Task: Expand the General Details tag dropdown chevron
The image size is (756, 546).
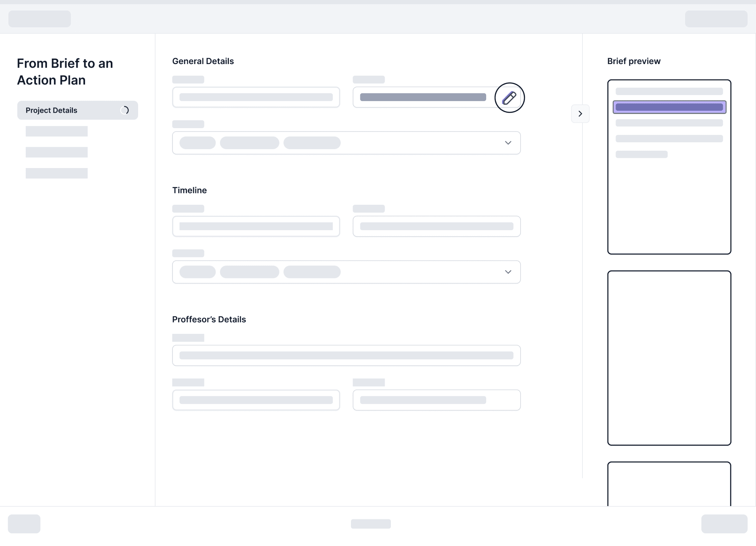Action: point(508,143)
